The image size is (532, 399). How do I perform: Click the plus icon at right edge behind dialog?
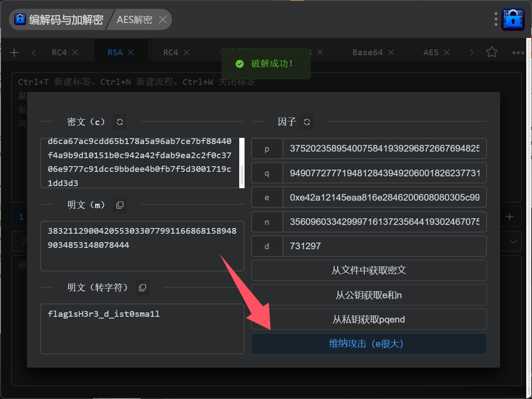(510, 217)
